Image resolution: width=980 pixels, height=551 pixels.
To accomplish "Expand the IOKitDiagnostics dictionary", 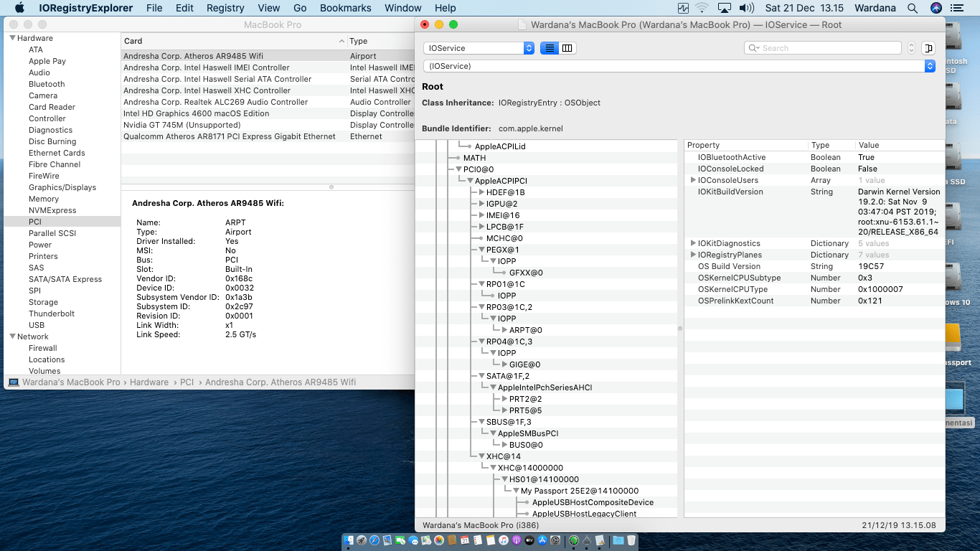I will click(693, 243).
